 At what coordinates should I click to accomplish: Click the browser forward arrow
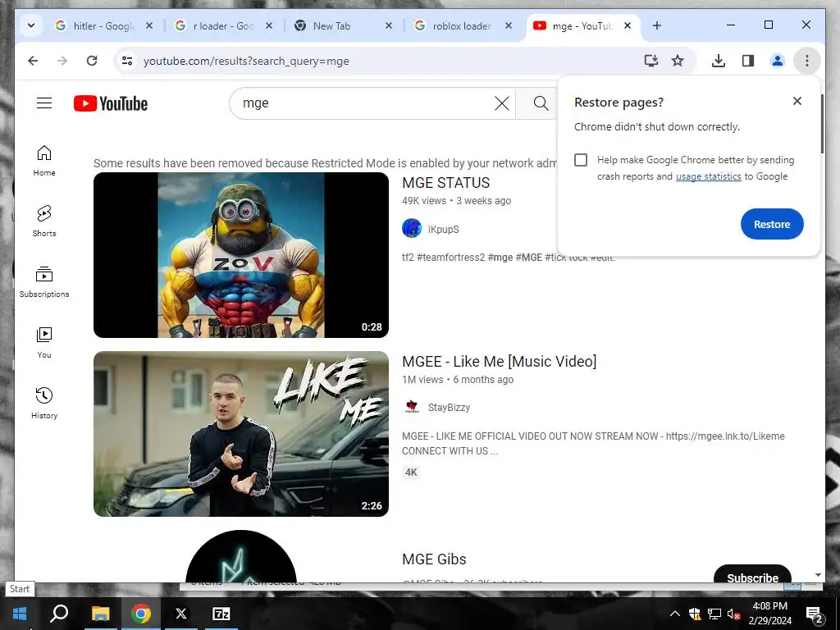(62, 61)
